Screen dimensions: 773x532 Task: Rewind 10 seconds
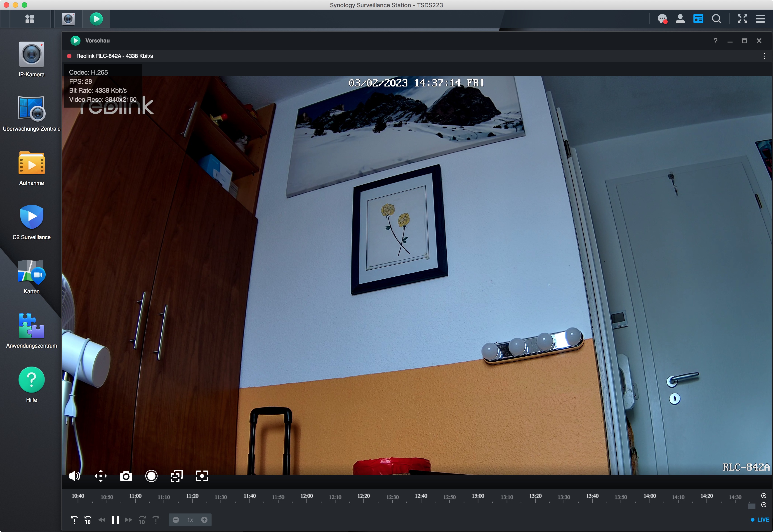(x=88, y=520)
